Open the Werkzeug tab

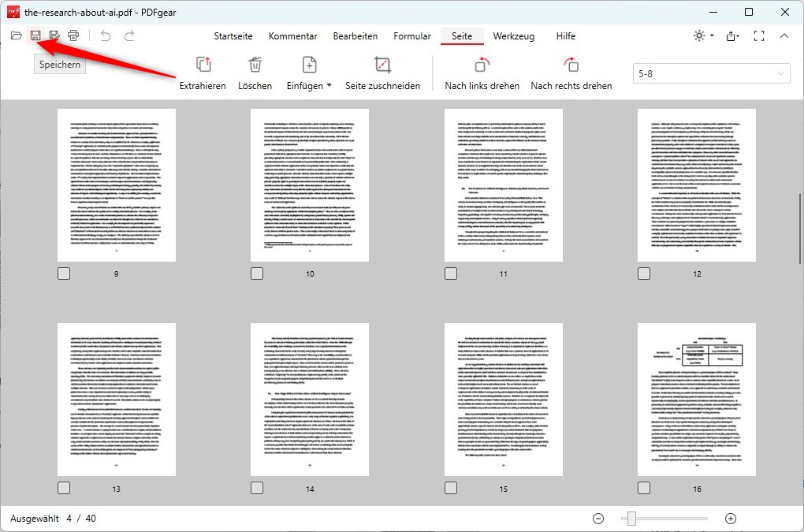click(x=513, y=35)
